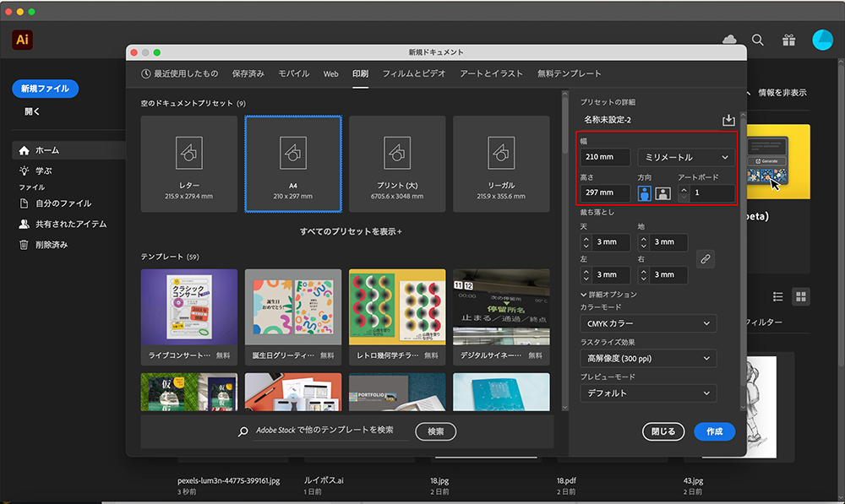Choose the プリント (大) document preset
845x504 pixels.
click(x=397, y=164)
